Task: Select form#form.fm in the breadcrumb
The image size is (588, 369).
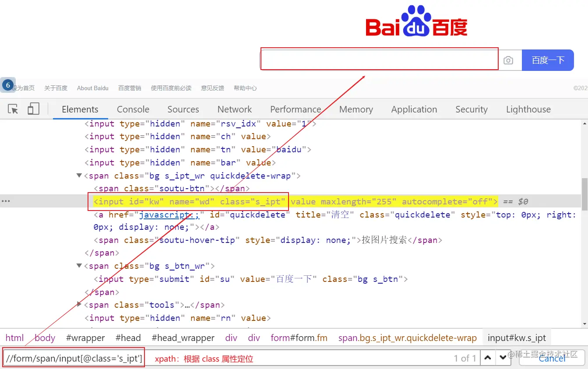Action: coord(299,338)
